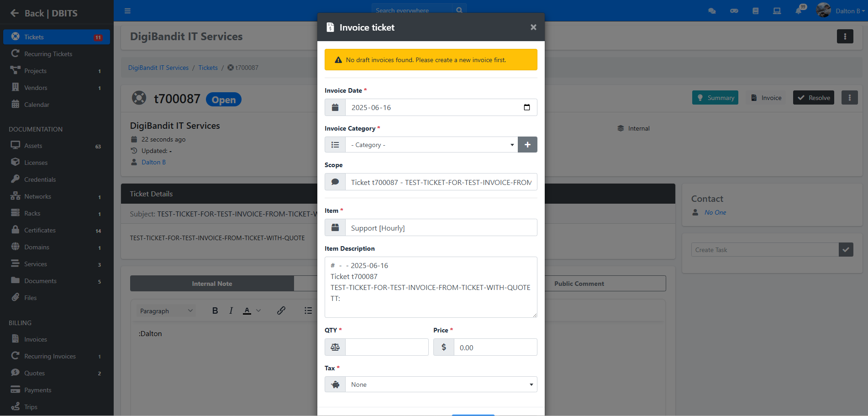Open the text color picker
This screenshot has height=416, width=868.
(247, 311)
